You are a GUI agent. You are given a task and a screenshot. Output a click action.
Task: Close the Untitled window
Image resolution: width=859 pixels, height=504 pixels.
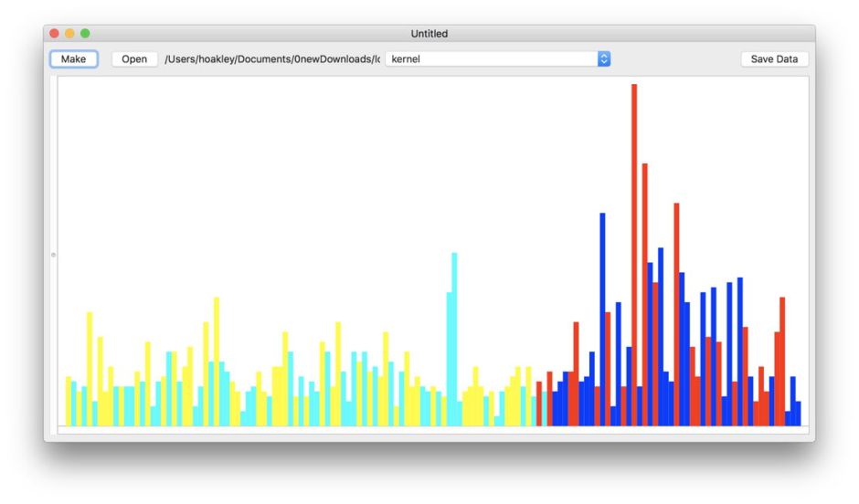pos(54,34)
